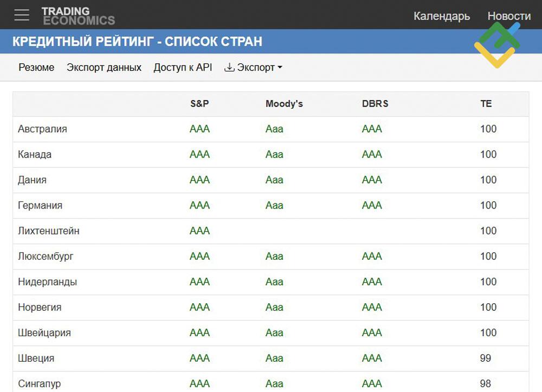This screenshot has height=392, width=542.
Task: Open the Доступ к API tab
Action: (x=183, y=67)
